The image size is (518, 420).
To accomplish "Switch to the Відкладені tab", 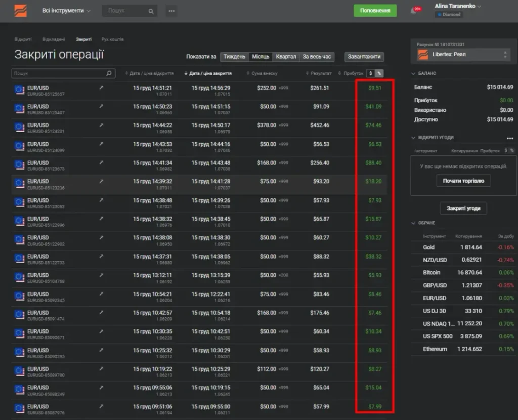I will click(54, 39).
